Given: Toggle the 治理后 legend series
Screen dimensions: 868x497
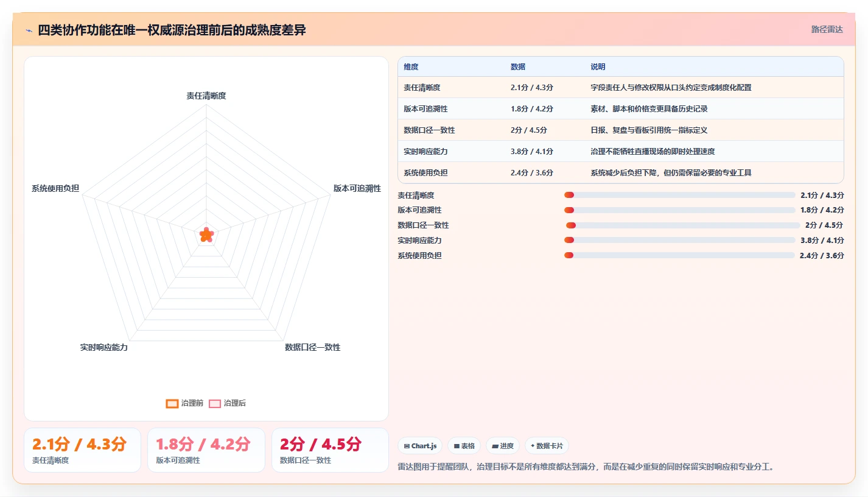Looking at the screenshot, I should [227, 403].
